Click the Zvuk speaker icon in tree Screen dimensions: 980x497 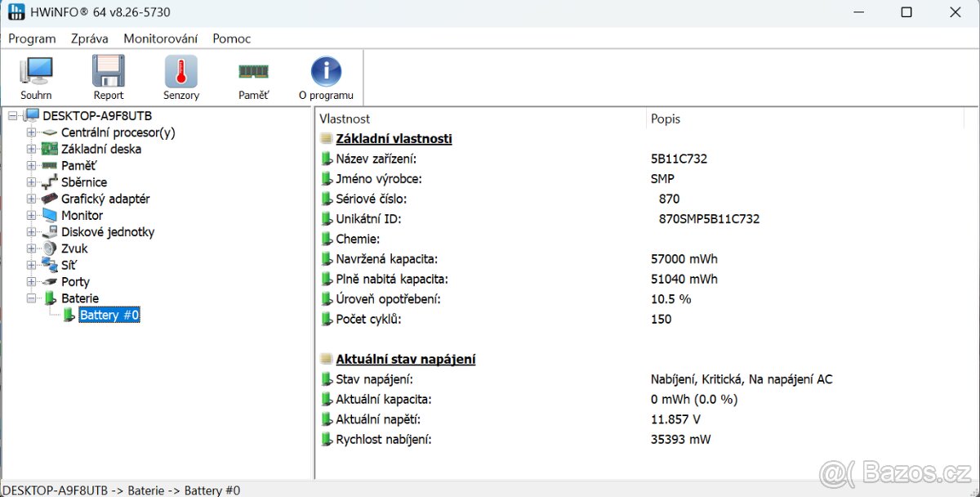coord(50,248)
